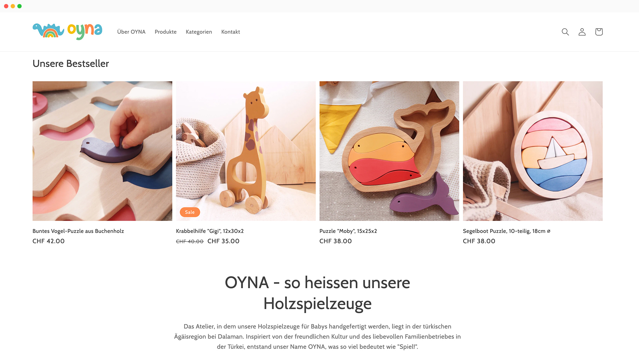The height and width of the screenshot is (364, 639).
Task: Click the yellow macOS minimize dot
Action: [13, 6]
